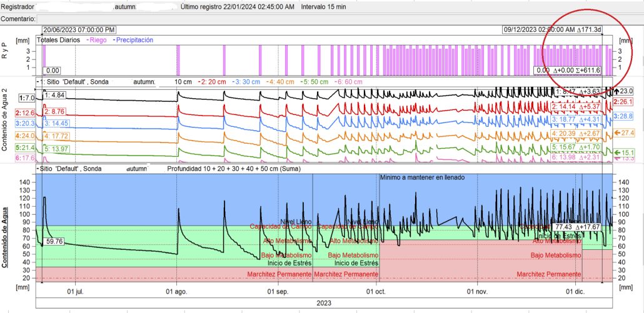The width and height of the screenshot is (644, 313).
Task: Select the 40 cm depth legend entry
Action: (x=280, y=82)
